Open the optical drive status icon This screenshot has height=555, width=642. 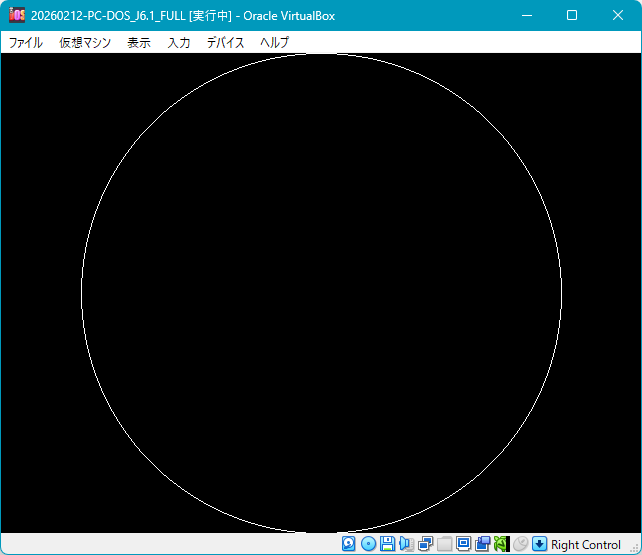tap(368, 544)
